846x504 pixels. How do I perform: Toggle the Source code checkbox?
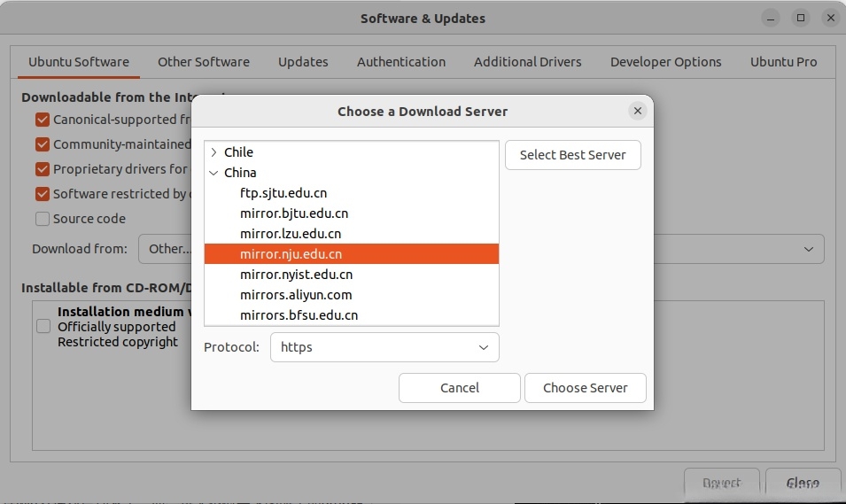coord(43,219)
